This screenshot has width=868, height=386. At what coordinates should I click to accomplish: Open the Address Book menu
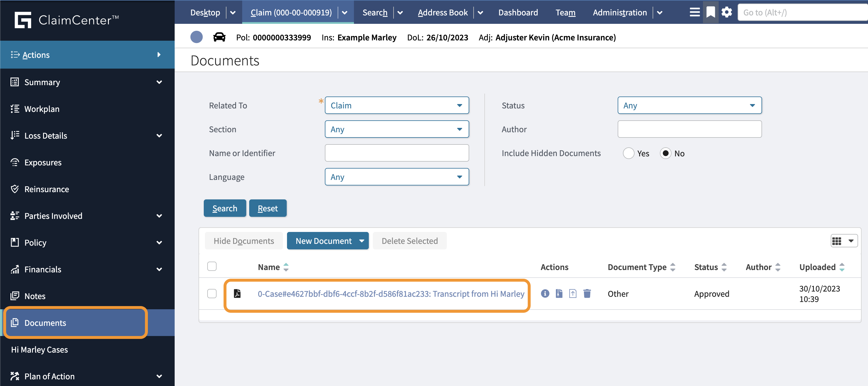(442, 12)
